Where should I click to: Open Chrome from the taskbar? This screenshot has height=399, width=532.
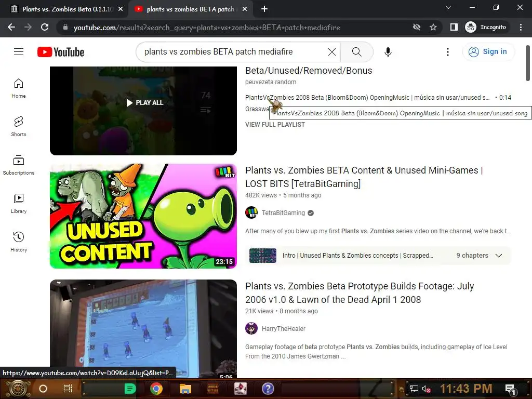[156, 389]
